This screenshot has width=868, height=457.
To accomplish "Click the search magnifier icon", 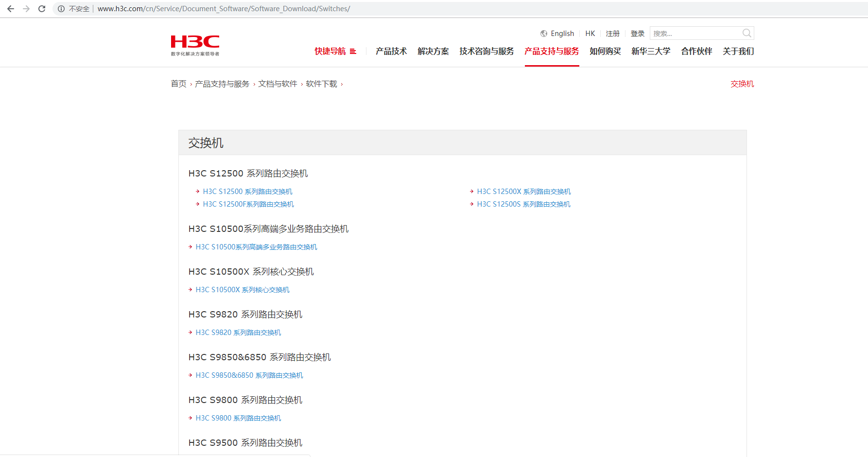I will coord(747,33).
